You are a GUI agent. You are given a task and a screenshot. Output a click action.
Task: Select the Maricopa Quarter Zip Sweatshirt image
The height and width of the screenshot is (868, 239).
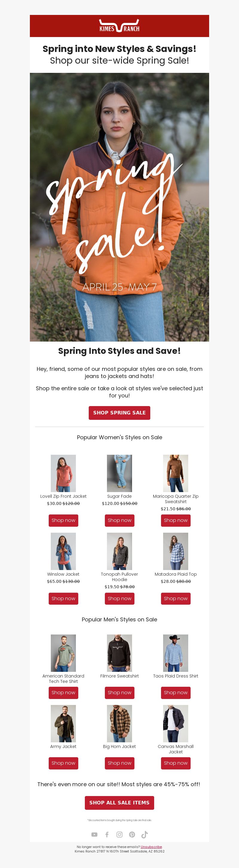[x=176, y=473]
